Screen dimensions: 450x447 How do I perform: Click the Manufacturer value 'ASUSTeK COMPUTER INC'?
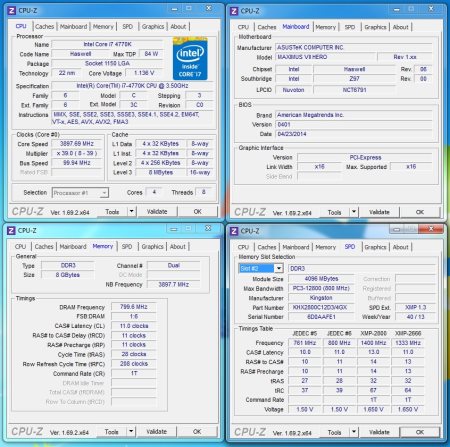tap(354, 48)
